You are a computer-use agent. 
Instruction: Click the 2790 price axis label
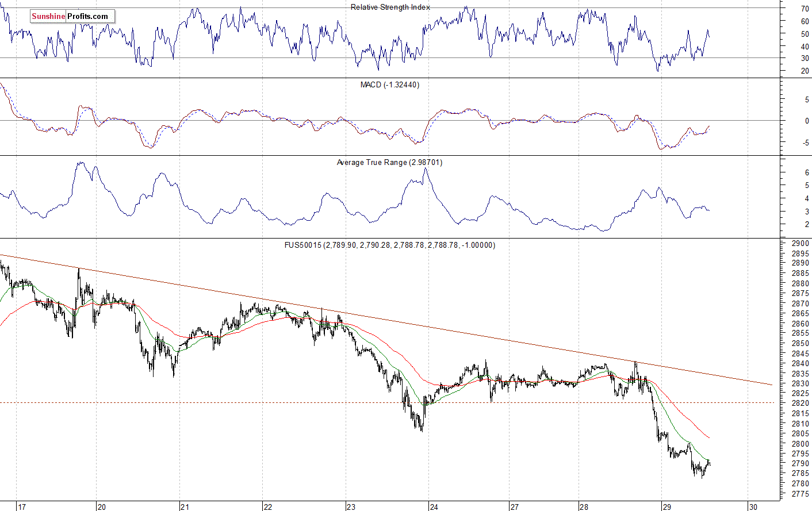coord(800,463)
